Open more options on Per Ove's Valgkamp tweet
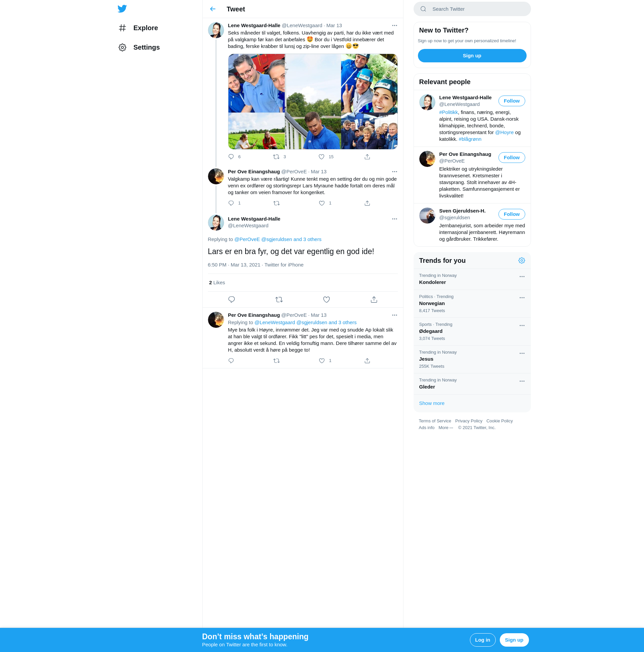 pos(394,172)
